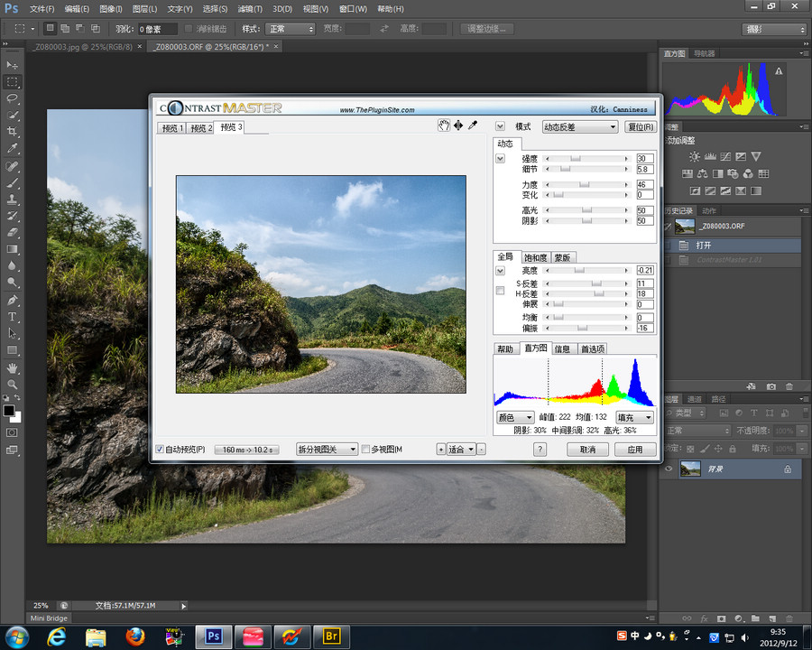Image resolution: width=812 pixels, height=650 pixels.
Task: Open the 拆分视图关 dropdown
Action: [x=327, y=450]
